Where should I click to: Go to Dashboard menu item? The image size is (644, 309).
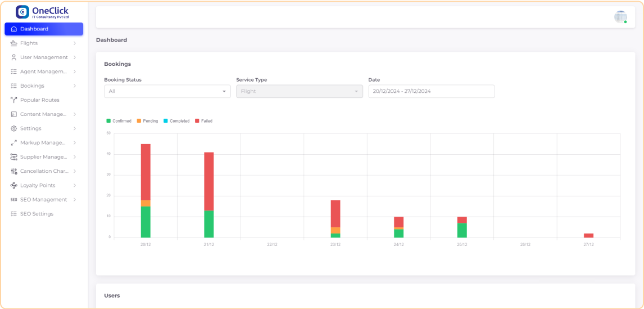44,29
